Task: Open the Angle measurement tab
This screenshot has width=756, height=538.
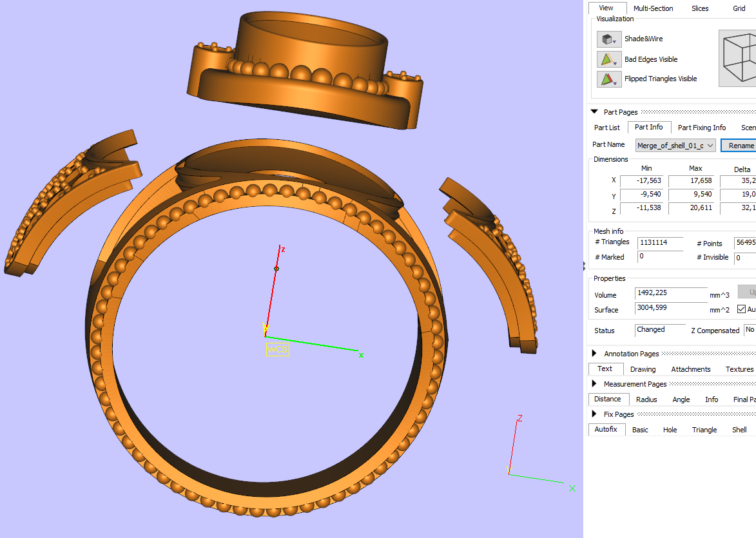Action: click(681, 399)
